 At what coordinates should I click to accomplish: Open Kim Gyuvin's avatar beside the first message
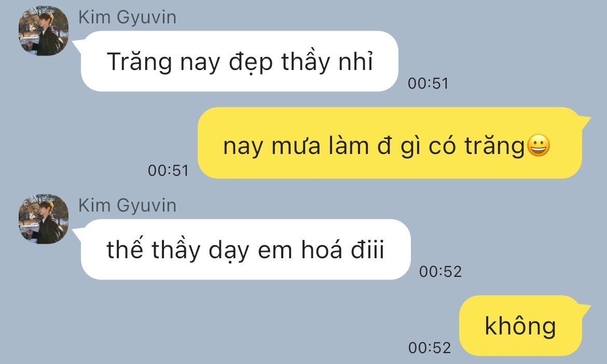(x=44, y=31)
